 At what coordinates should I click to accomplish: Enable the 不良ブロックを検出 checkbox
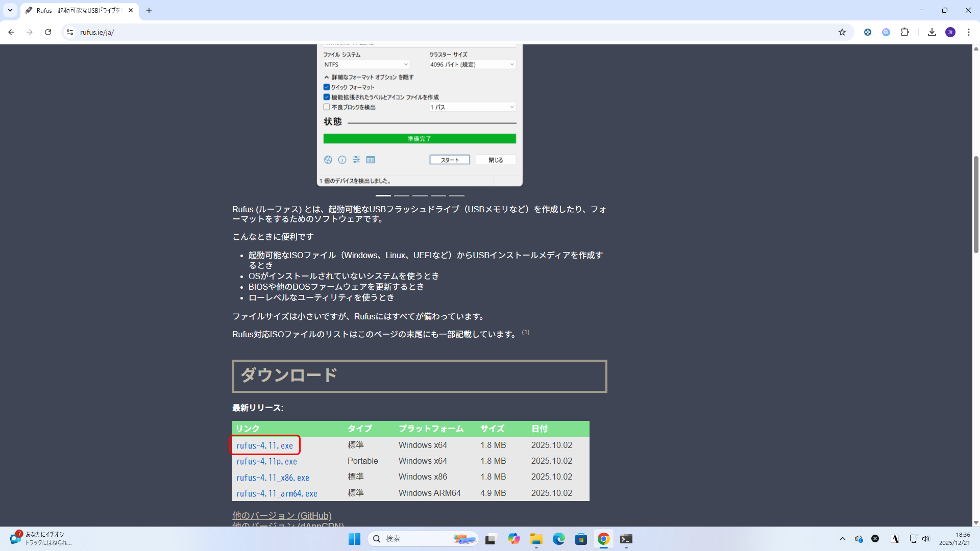327,107
